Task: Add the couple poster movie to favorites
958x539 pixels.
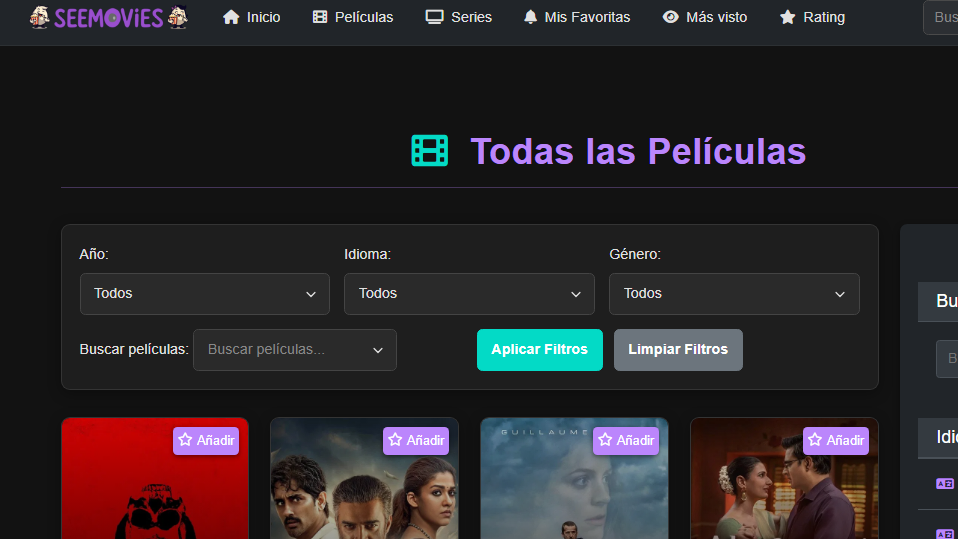Action: point(836,441)
